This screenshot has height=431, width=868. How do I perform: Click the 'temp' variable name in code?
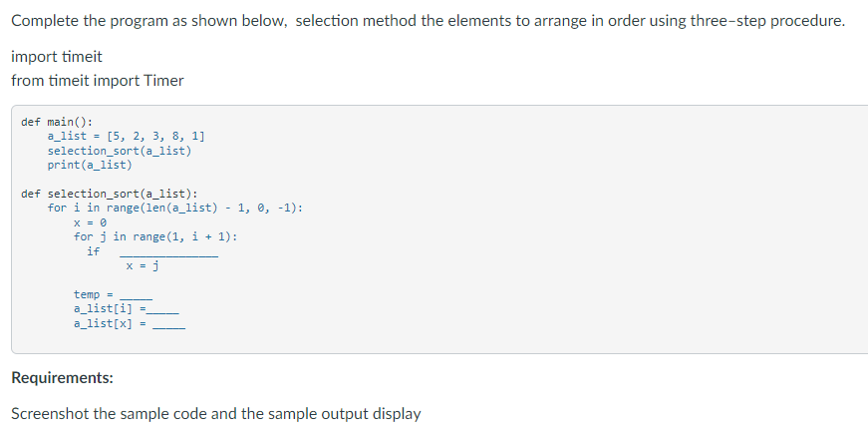pyautogui.click(x=87, y=294)
